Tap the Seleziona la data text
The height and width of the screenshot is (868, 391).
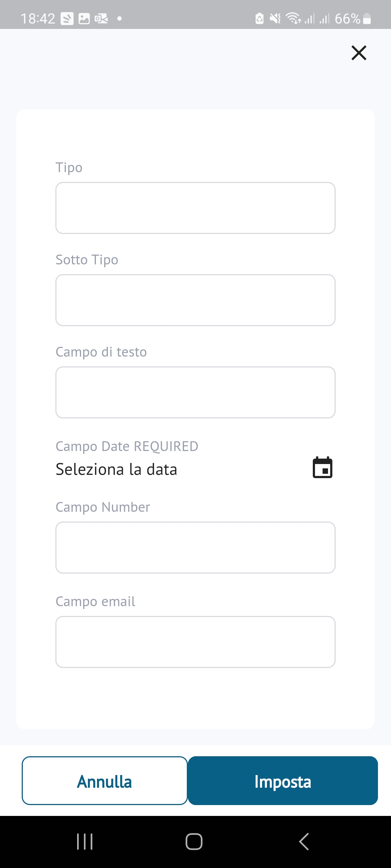117,469
